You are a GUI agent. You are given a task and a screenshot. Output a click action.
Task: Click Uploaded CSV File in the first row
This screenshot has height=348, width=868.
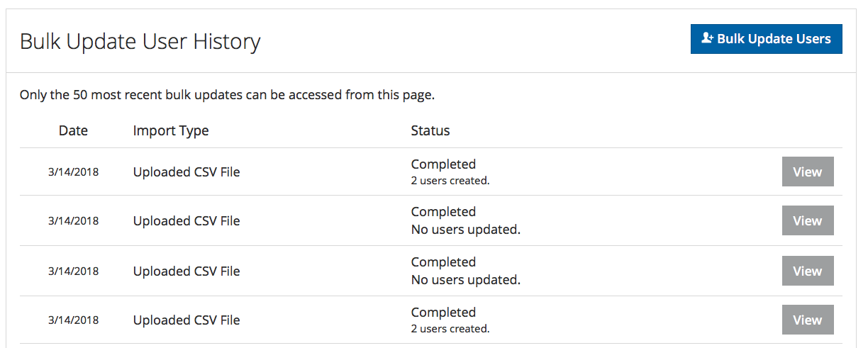(x=187, y=172)
